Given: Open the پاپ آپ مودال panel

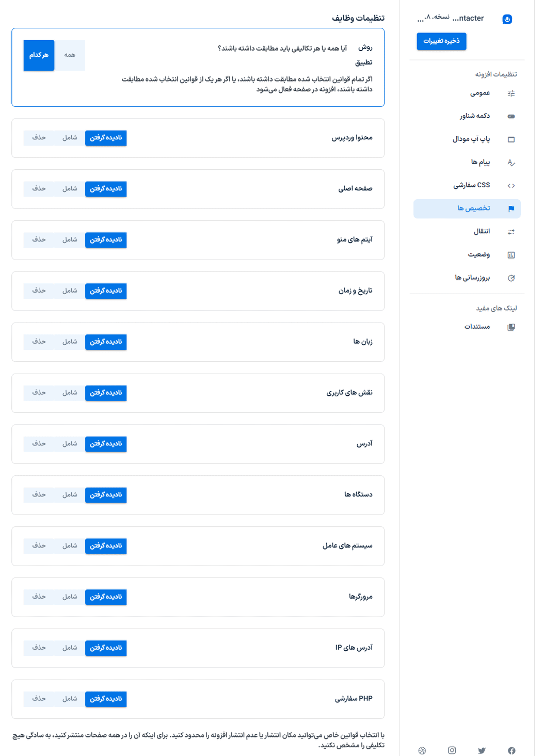Looking at the screenshot, I should click(x=511, y=139).
